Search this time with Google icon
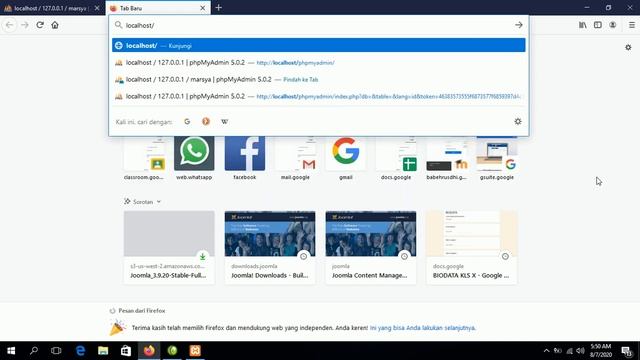The image size is (640, 360). click(x=187, y=122)
